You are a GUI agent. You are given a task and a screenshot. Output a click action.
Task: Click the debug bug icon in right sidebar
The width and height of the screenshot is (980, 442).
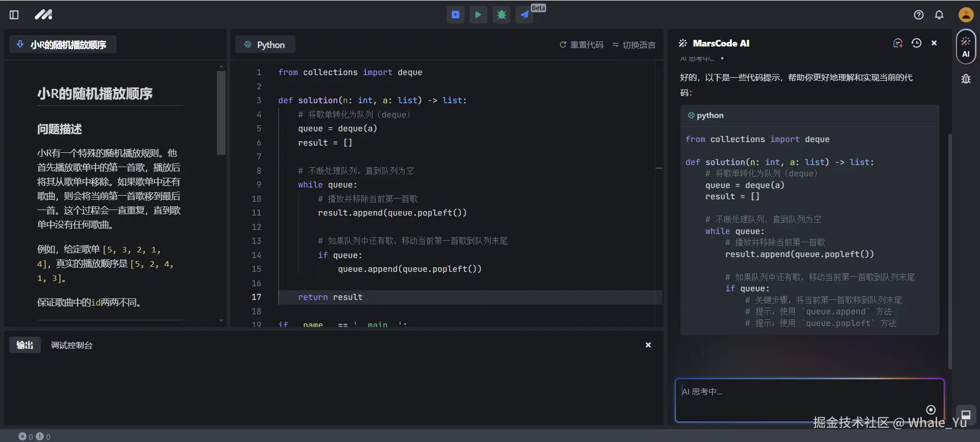point(966,79)
